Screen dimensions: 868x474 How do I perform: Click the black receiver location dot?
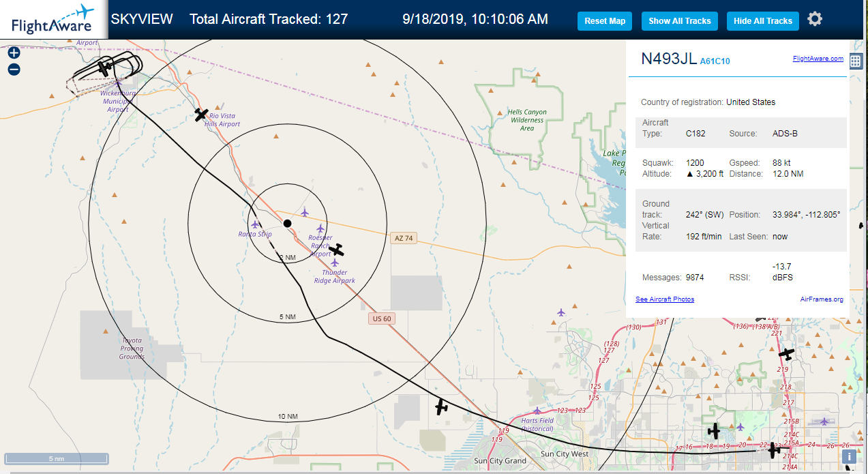pos(287,223)
